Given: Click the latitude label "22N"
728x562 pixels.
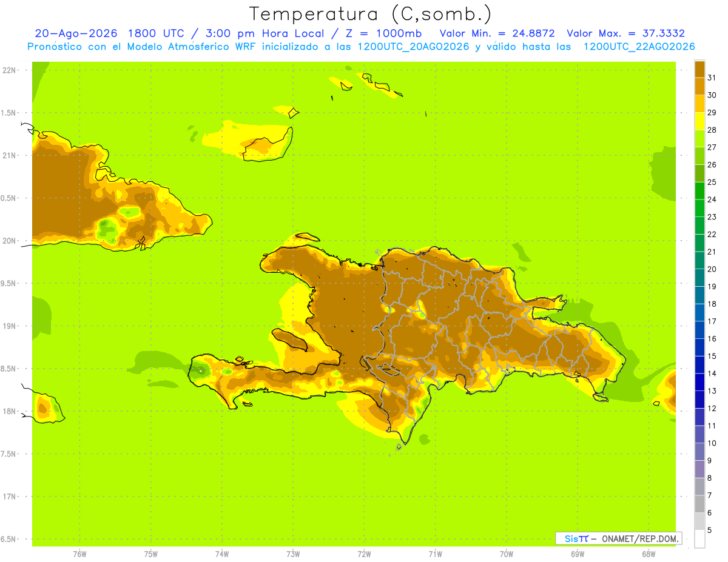Looking at the screenshot, I should point(10,70).
